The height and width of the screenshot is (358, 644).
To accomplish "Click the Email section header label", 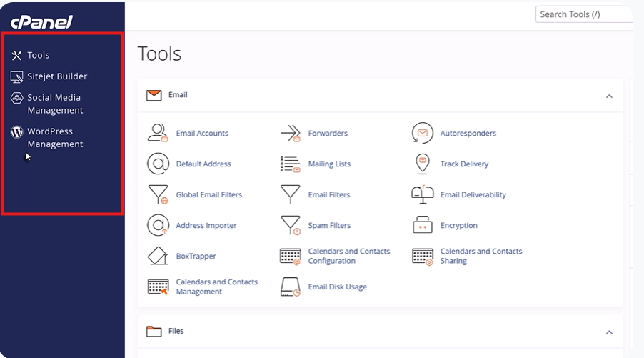I will coord(178,95).
